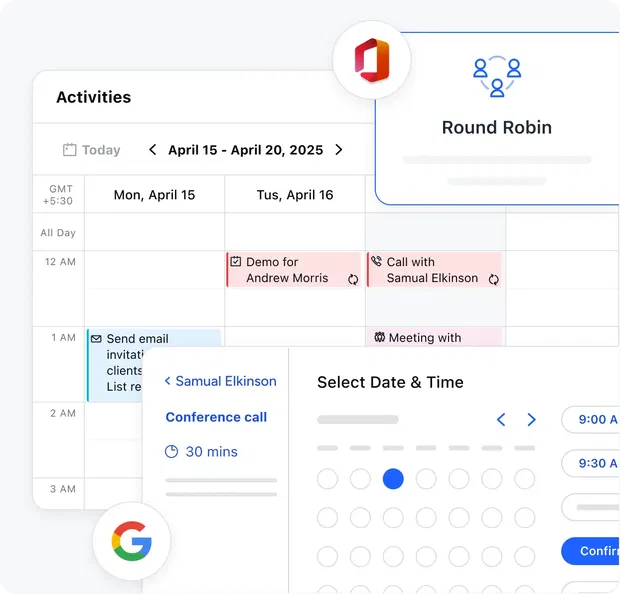Click the Google logo icon
This screenshot has height=594, width=620.
click(x=131, y=543)
